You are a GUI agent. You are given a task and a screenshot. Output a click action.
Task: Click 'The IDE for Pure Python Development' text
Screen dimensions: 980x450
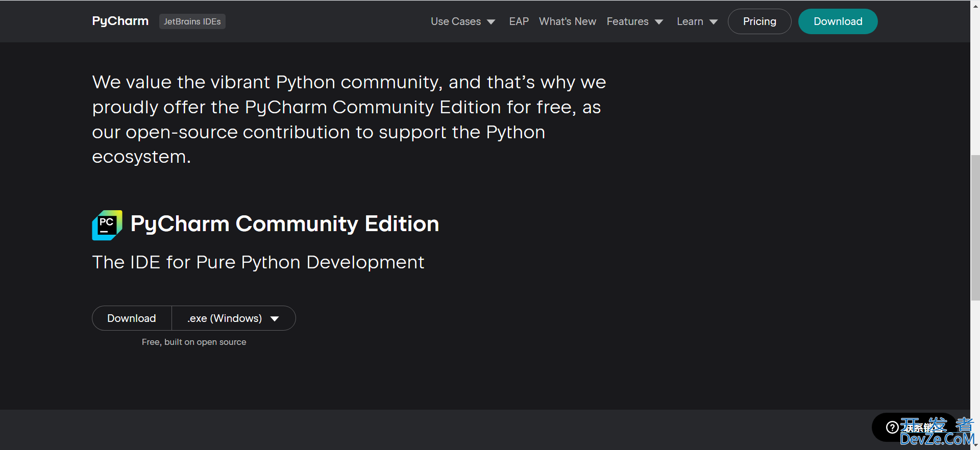click(x=258, y=262)
